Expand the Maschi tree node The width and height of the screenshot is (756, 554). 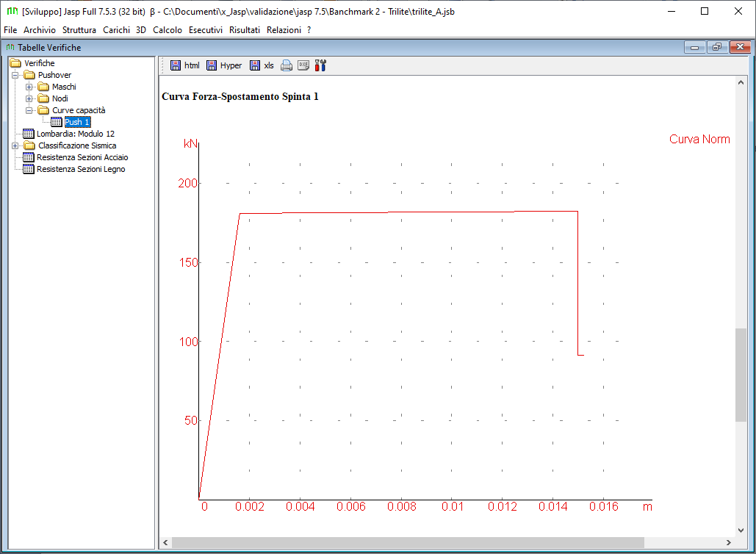tap(29, 87)
